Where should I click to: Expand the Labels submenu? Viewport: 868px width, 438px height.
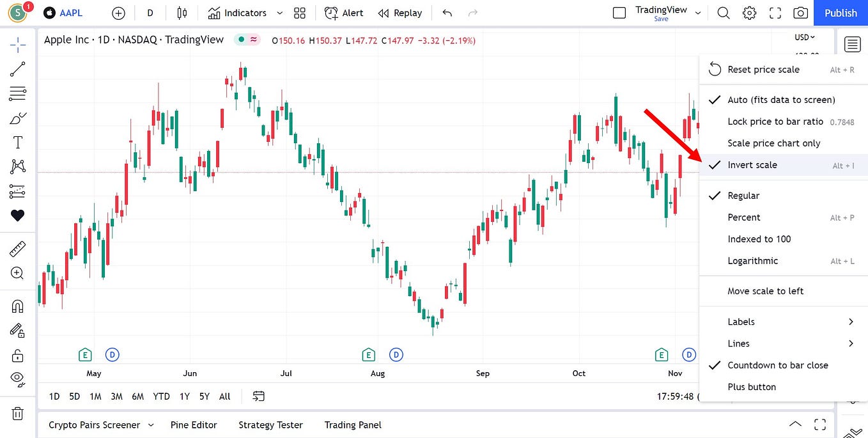click(784, 322)
